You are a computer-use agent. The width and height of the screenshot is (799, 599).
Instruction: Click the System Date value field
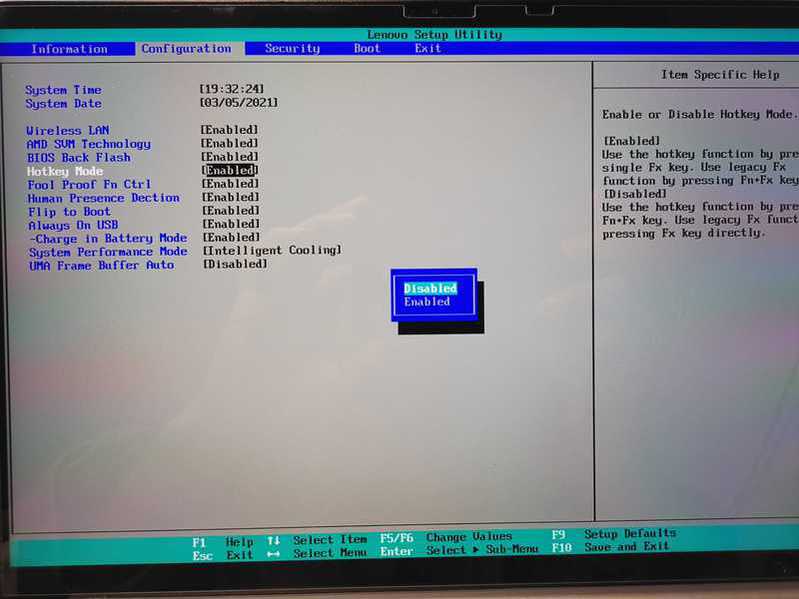tap(239, 103)
